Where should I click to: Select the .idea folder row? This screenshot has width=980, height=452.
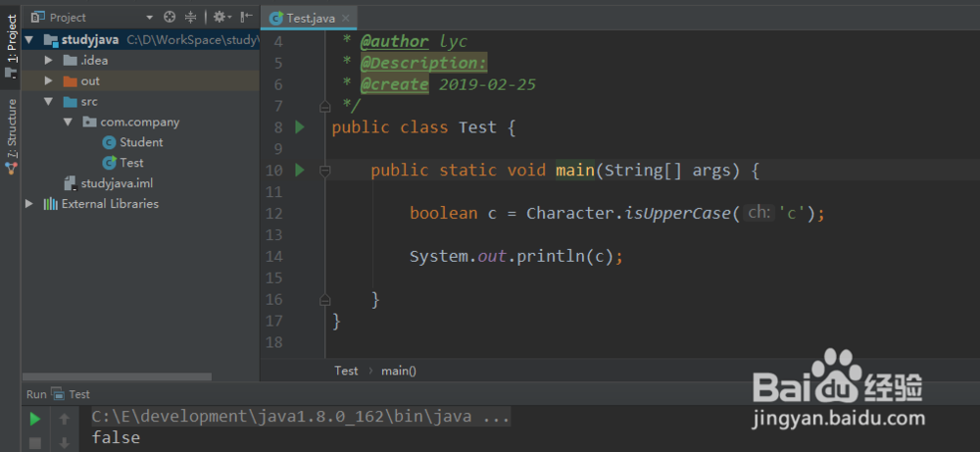pos(140,61)
